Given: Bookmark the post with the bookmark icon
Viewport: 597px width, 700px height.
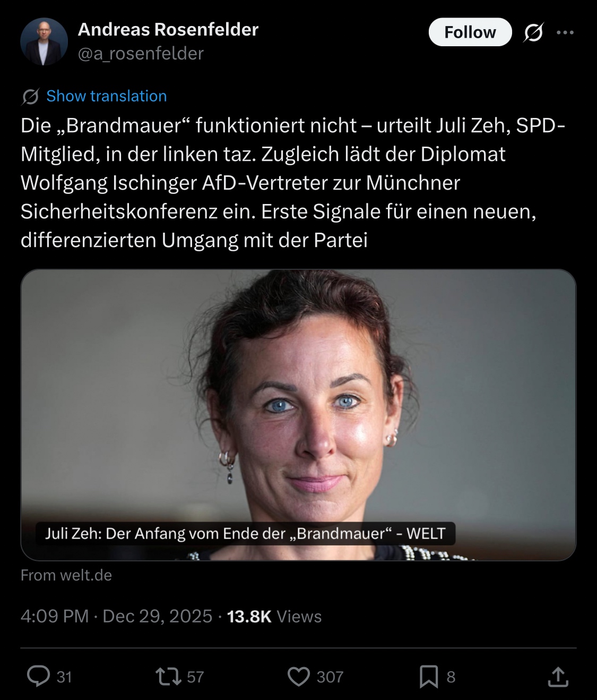Looking at the screenshot, I should (429, 677).
